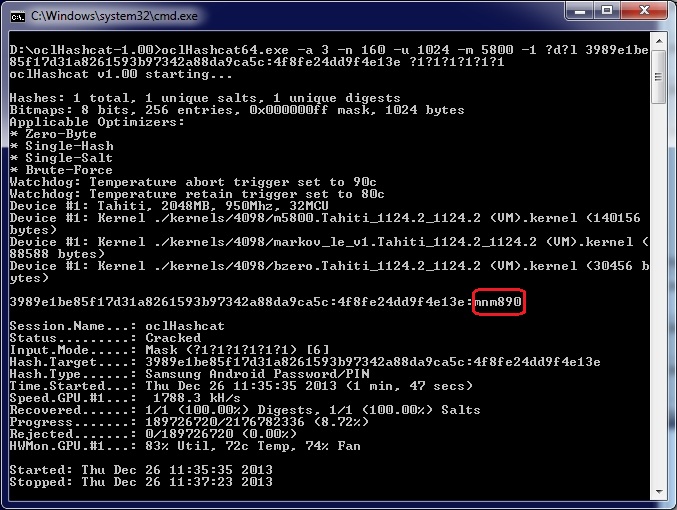The height and width of the screenshot is (510, 677).
Task: Click the 'Applicable Optimizers:' line
Action: click(97, 122)
